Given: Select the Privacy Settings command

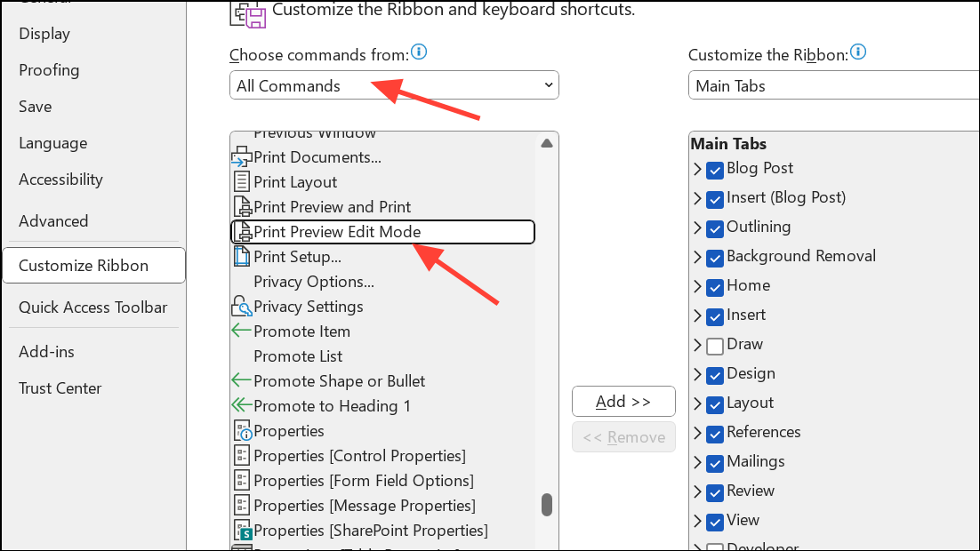Looking at the screenshot, I should pyautogui.click(x=309, y=306).
